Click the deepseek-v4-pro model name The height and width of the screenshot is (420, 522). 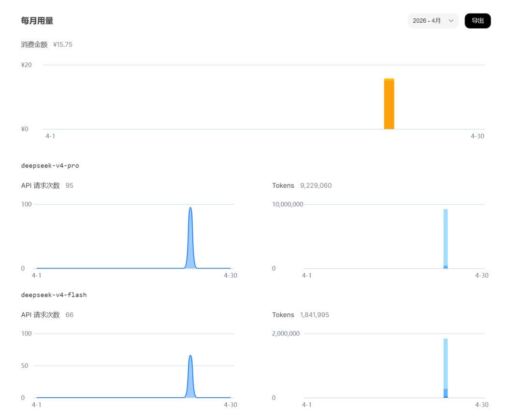pos(50,166)
